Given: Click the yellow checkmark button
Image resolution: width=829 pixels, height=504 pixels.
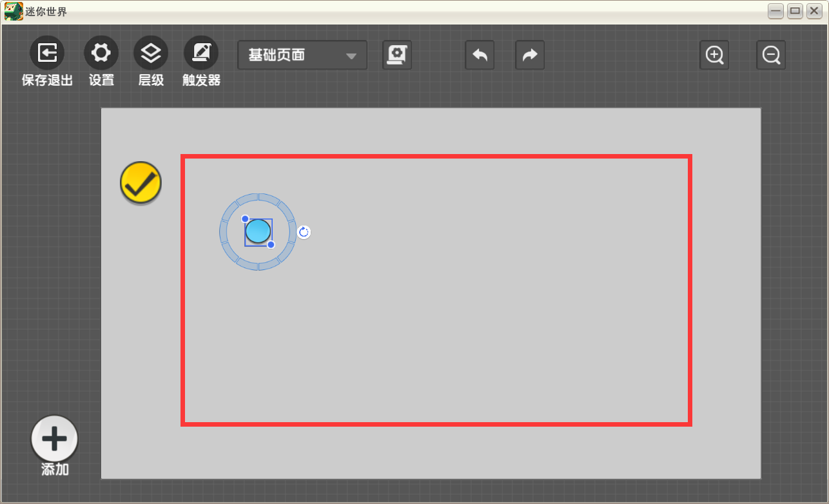Looking at the screenshot, I should click(141, 183).
